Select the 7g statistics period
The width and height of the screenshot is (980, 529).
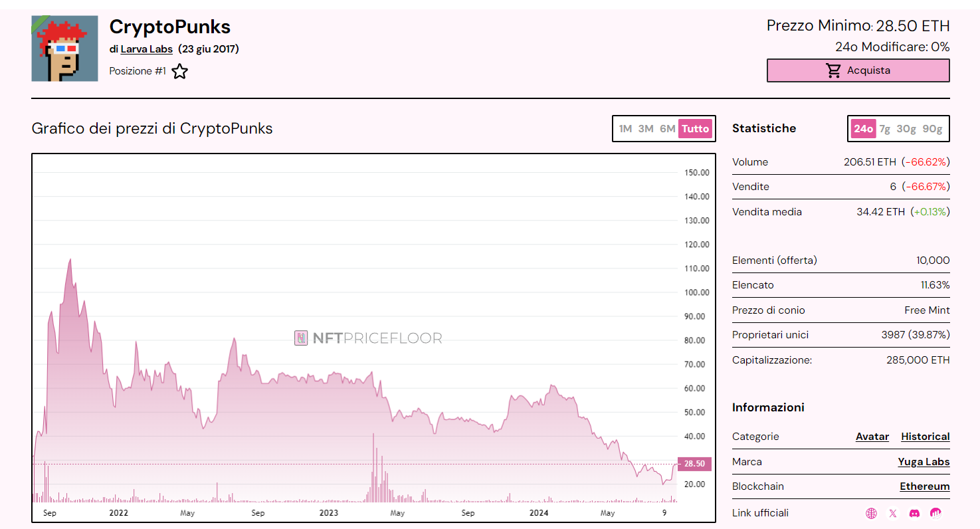(x=884, y=129)
